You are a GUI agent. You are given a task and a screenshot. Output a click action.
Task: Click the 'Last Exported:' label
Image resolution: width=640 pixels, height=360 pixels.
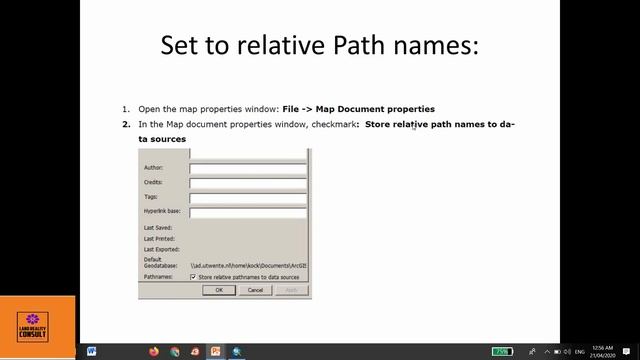(162, 249)
